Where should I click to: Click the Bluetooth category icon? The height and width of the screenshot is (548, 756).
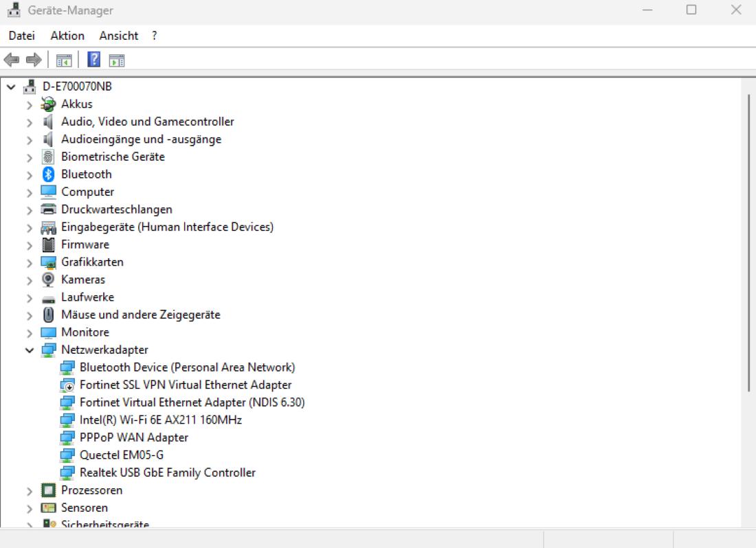click(48, 174)
